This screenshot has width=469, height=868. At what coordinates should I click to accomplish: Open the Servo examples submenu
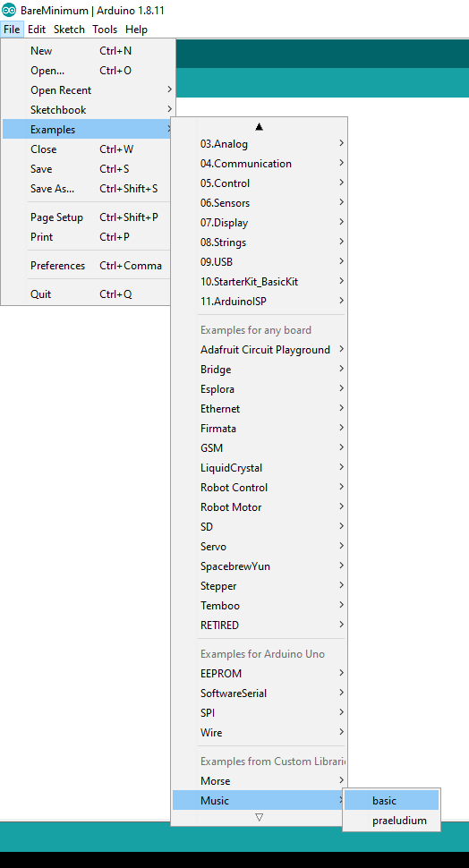(x=260, y=547)
